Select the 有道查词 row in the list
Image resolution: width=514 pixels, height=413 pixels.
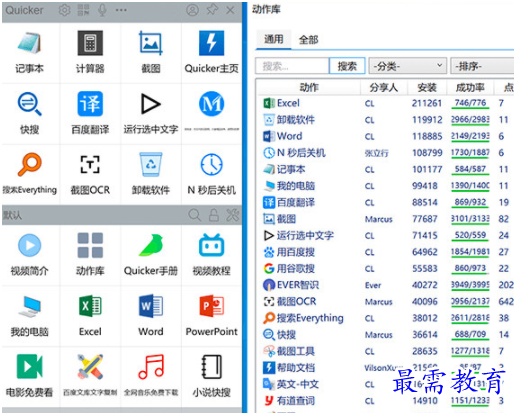click(386, 401)
